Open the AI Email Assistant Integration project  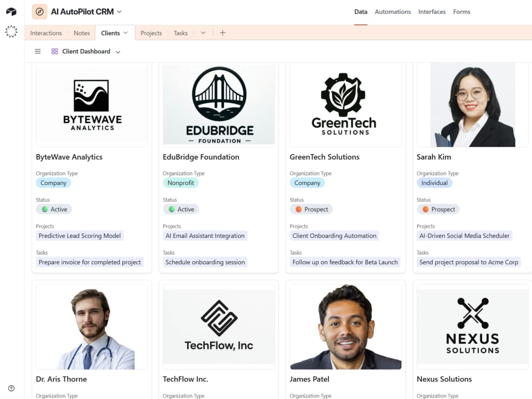(x=205, y=236)
